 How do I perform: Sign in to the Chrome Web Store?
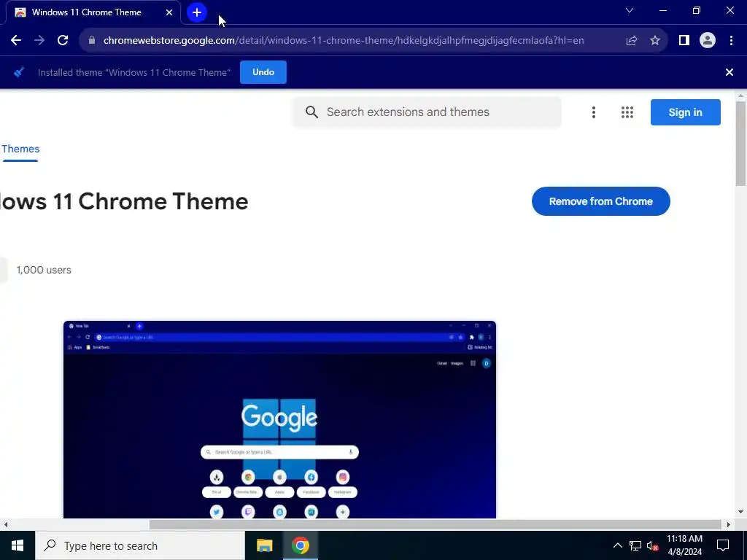686,112
